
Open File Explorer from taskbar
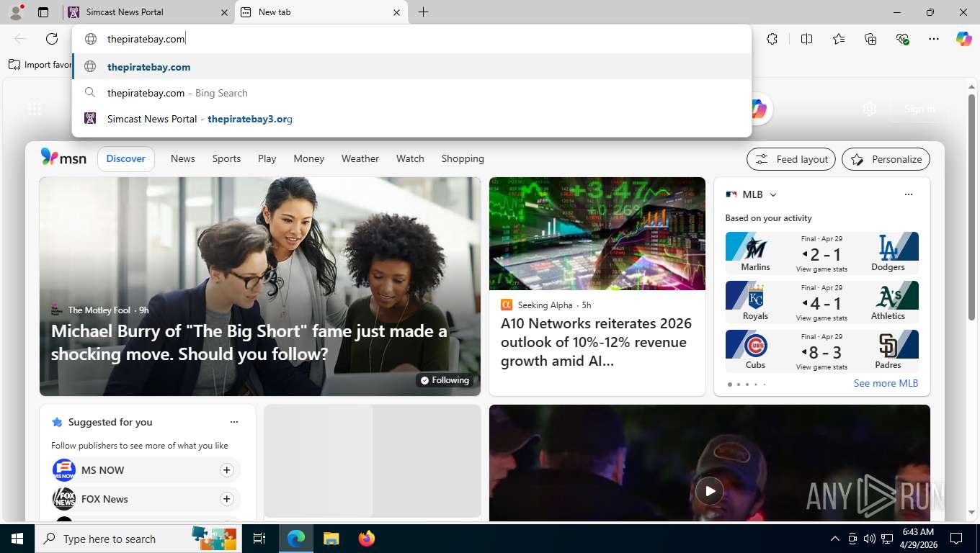[331, 539]
